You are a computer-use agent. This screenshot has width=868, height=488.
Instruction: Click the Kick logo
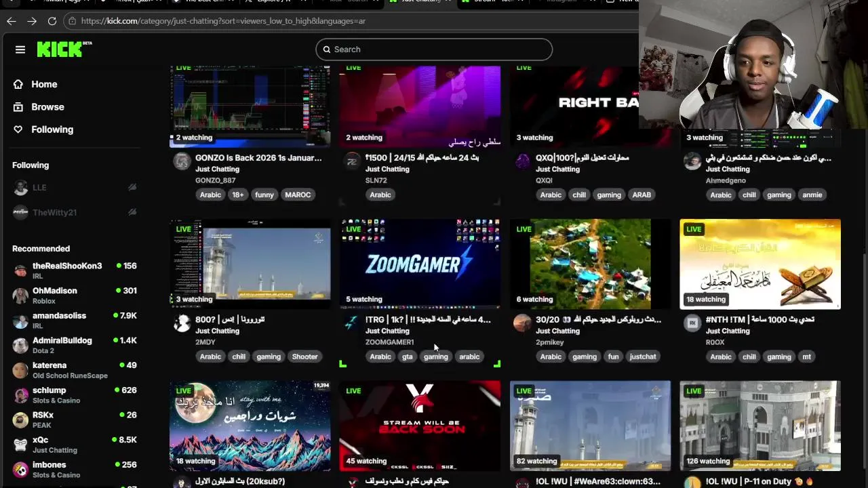coord(64,49)
